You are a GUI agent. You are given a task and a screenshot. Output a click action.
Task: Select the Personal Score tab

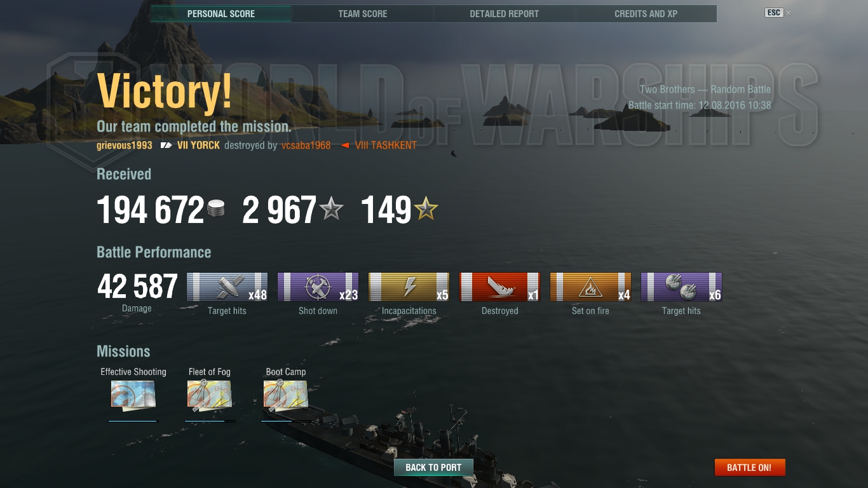click(x=221, y=13)
